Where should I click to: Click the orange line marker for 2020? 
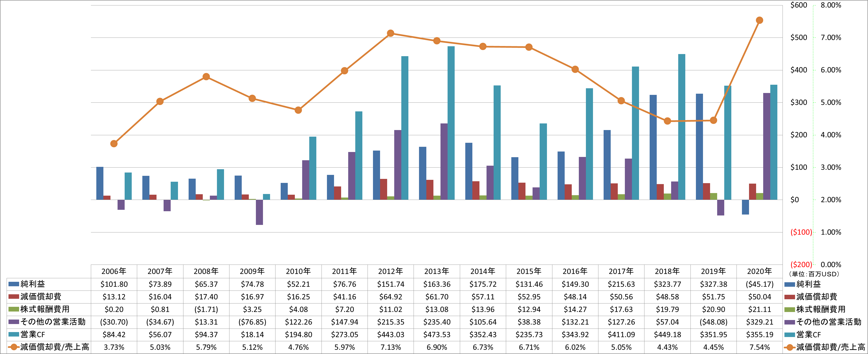point(759,20)
